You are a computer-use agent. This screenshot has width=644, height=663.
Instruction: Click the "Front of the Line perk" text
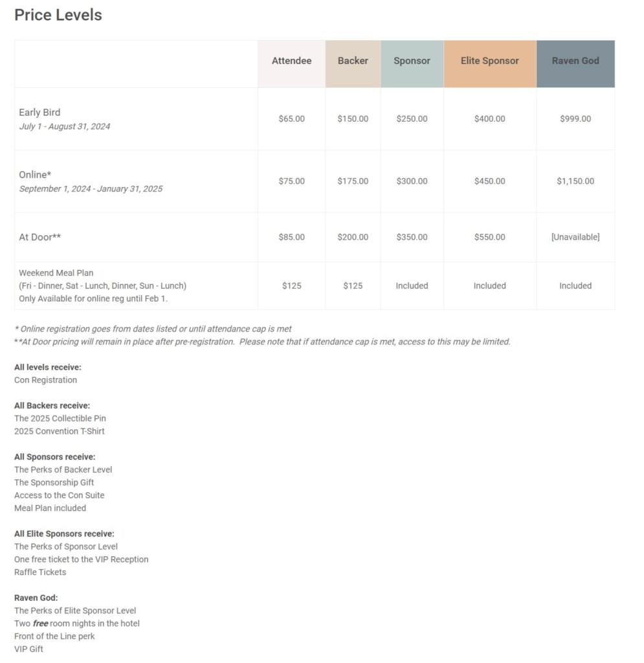pos(54,636)
